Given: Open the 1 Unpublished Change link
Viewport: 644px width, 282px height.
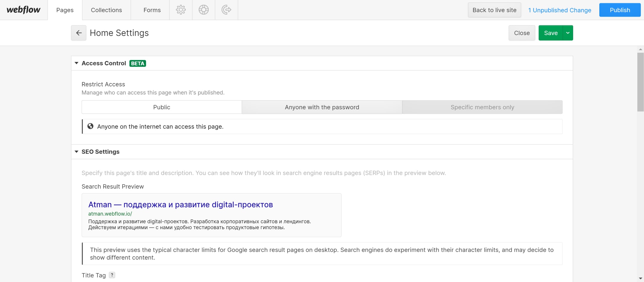Looking at the screenshot, I should click(560, 10).
